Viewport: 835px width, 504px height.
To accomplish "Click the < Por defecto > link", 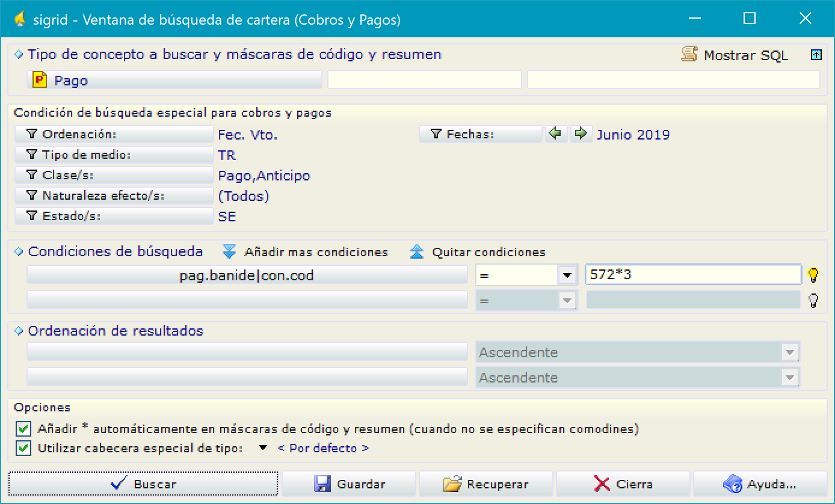I will (x=323, y=448).
